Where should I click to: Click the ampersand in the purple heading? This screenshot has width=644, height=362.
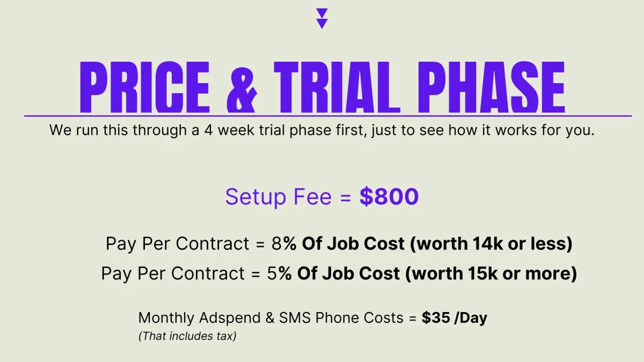242,87
